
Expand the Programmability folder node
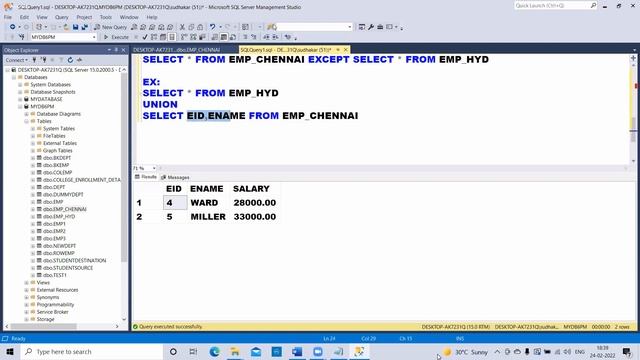27,304
